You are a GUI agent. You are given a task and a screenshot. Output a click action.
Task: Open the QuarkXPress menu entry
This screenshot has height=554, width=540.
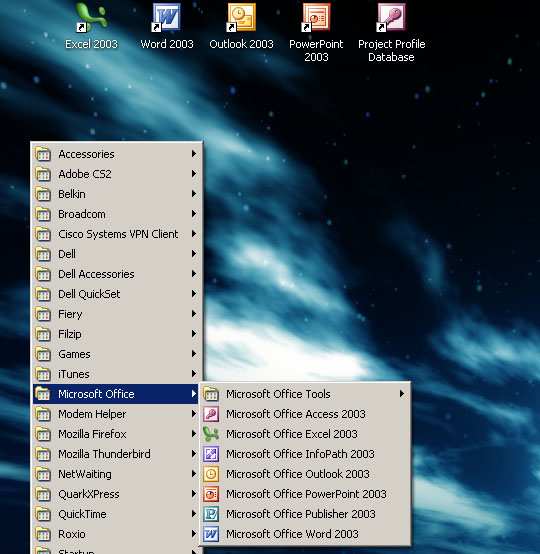pos(116,494)
